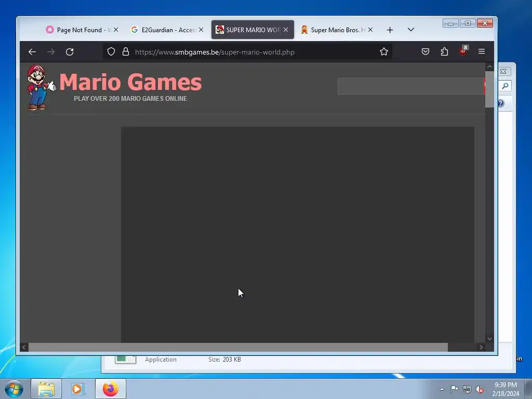Click the Mario mascot logo image

(41, 87)
